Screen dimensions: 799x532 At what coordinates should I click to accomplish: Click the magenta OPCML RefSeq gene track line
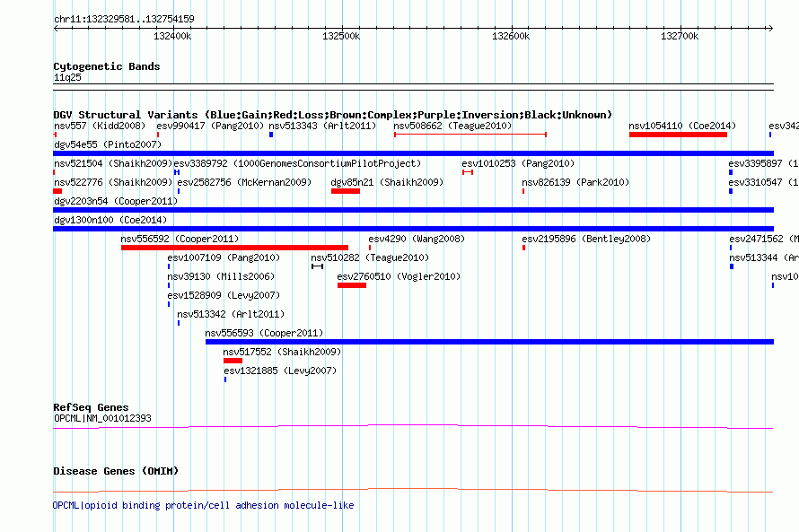click(x=413, y=427)
